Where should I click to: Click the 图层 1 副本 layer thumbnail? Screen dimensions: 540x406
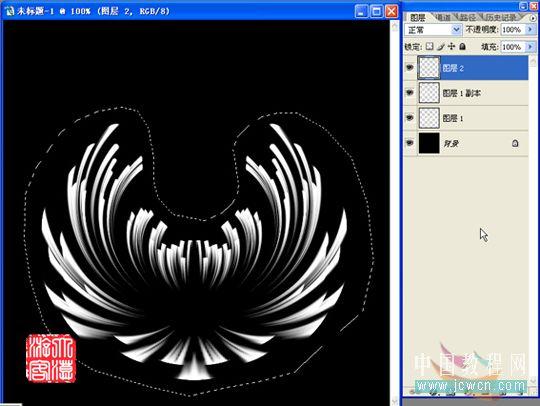tap(429, 93)
